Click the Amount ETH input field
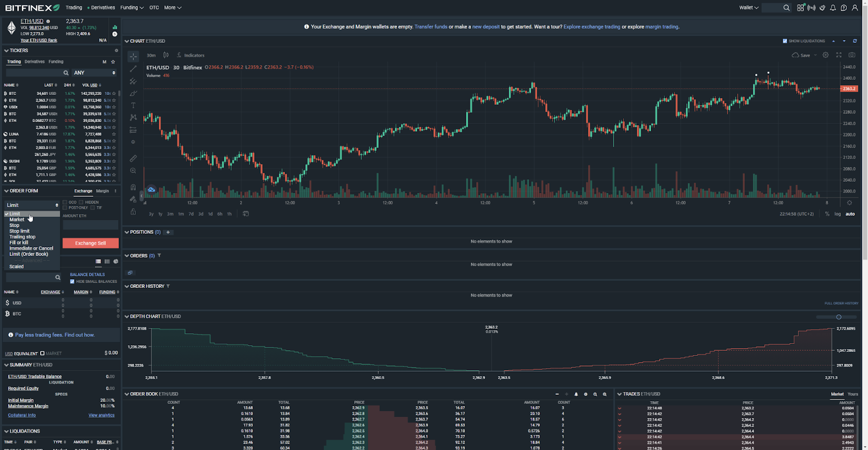Viewport: 868px width, 450px height. tap(91, 225)
